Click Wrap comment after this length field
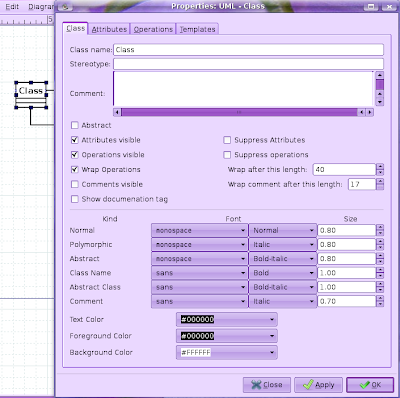The image size is (400, 398). [362, 184]
